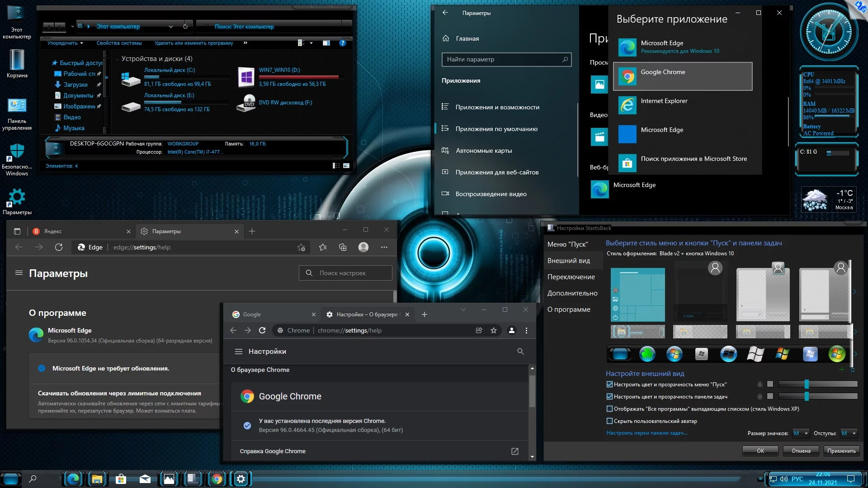Screen dimensions: 868x488
Task: Click Chrome share page icon
Action: pos(479,330)
